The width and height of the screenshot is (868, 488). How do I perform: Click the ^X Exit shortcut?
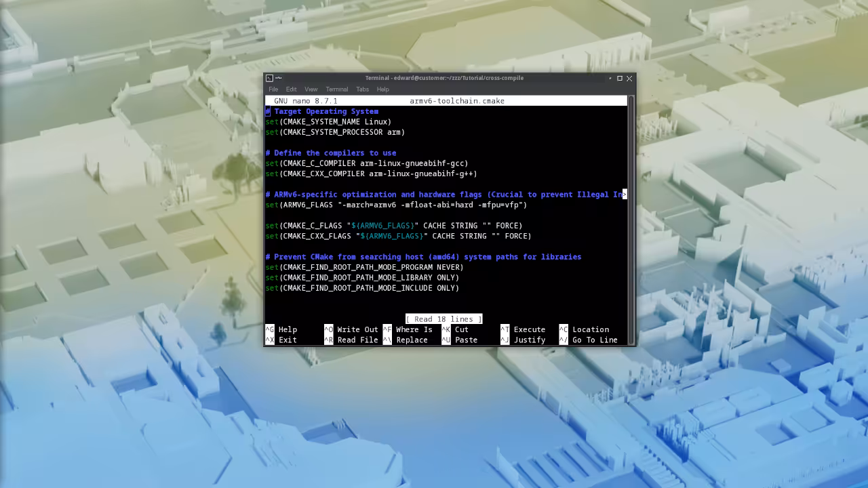[x=281, y=340]
